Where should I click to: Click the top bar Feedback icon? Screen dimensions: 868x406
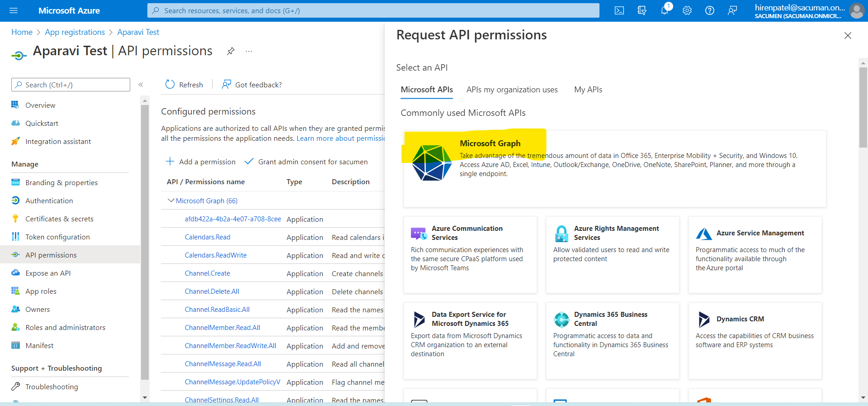[x=732, y=10]
